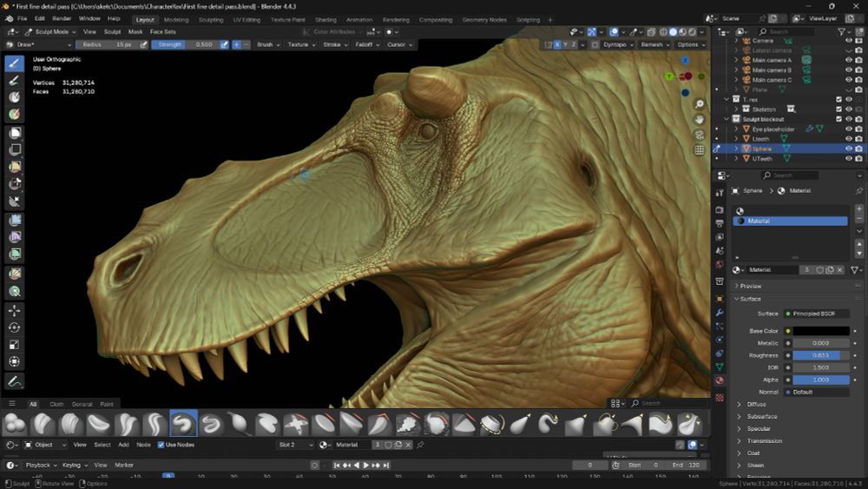Click the zoom magnifier viewport gizmo
This screenshot has height=489, width=868.
pyautogui.click(x=700, y=104)
